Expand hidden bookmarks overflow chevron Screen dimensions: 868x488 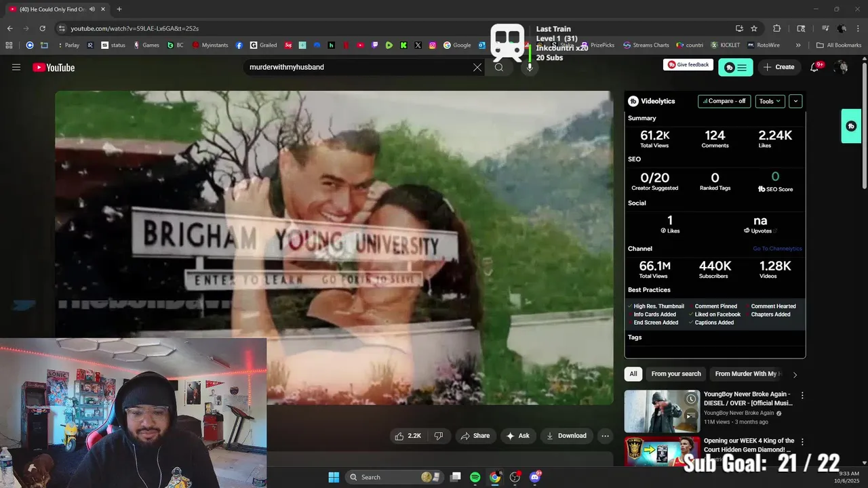pyautogui.click(x=798, y=45)
